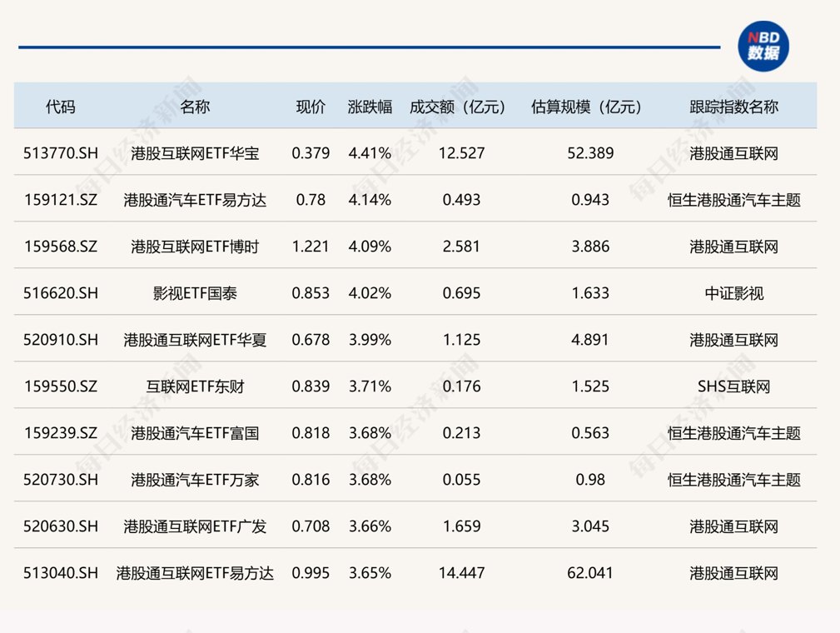Click the 4.02% change value
The image size is (840, 633).
point(370,293)
